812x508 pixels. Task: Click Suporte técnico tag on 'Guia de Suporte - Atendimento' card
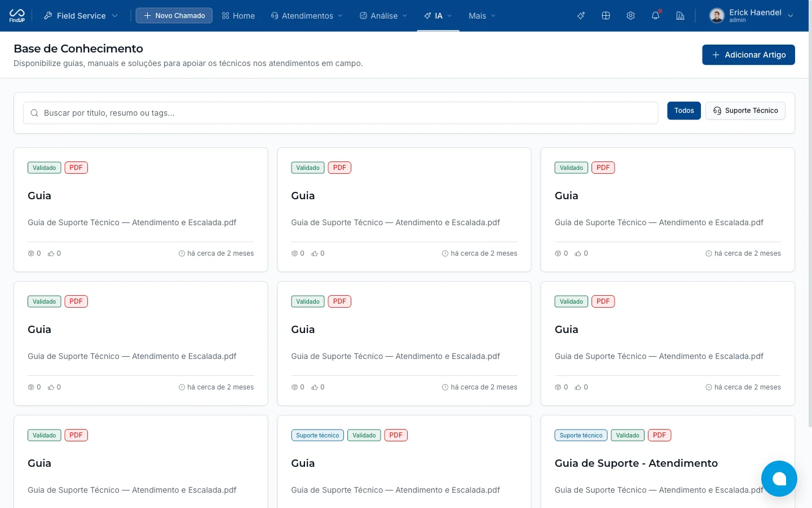pos(581,435)
